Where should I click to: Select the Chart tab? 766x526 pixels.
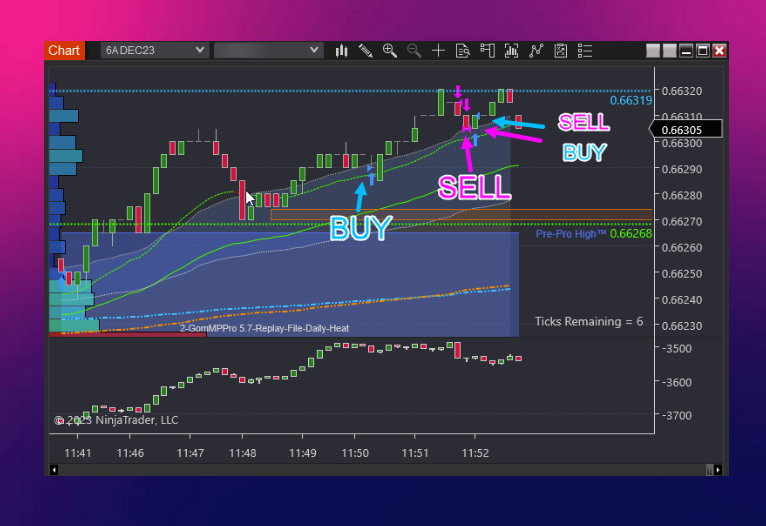(x=64, y=50)
